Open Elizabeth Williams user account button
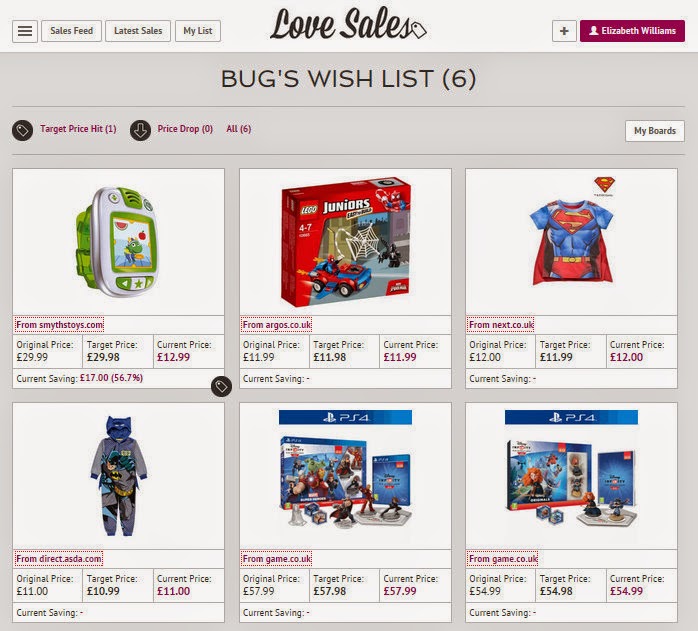 [x=632, y=31]
